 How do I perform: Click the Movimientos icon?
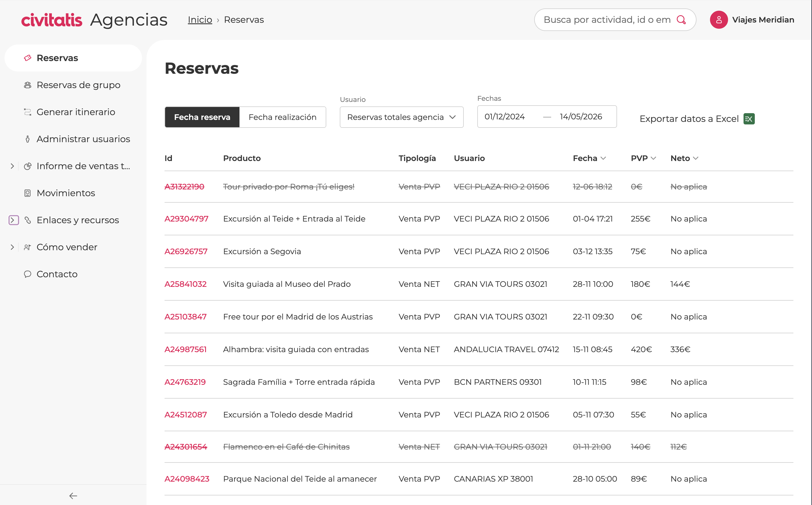tap(28, 193)
